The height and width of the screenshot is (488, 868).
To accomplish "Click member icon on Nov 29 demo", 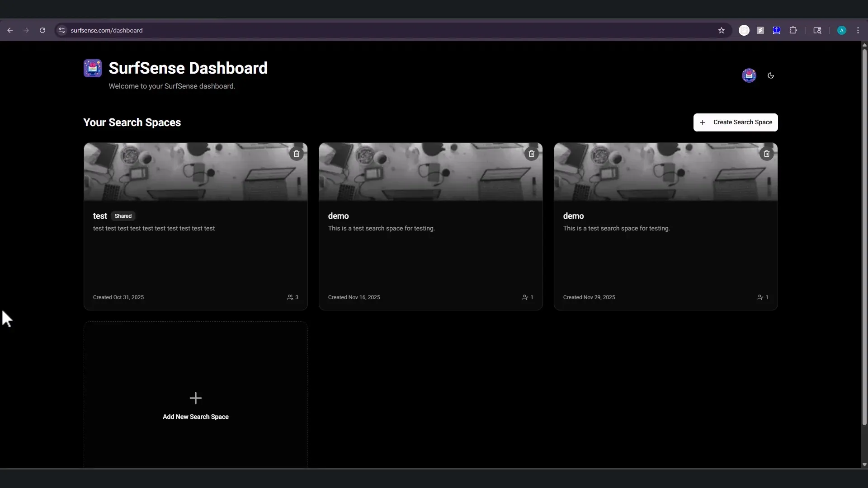I will (x=760, y=297).
